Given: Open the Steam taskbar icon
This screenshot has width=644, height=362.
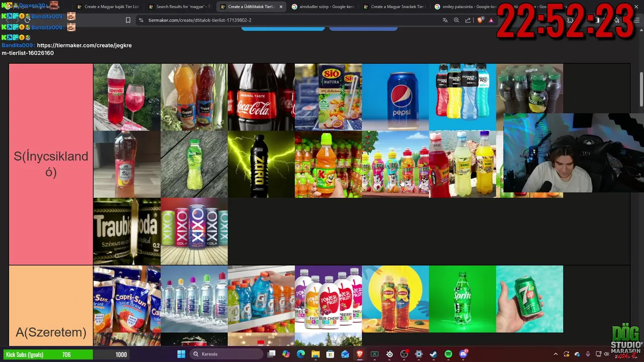Looking at the screenshot, I should [433, 354].
